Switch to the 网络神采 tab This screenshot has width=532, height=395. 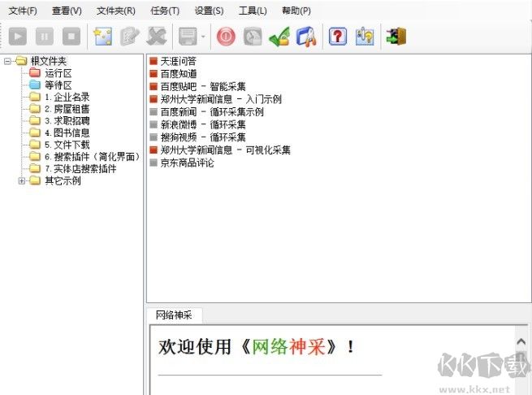(174, 315)
